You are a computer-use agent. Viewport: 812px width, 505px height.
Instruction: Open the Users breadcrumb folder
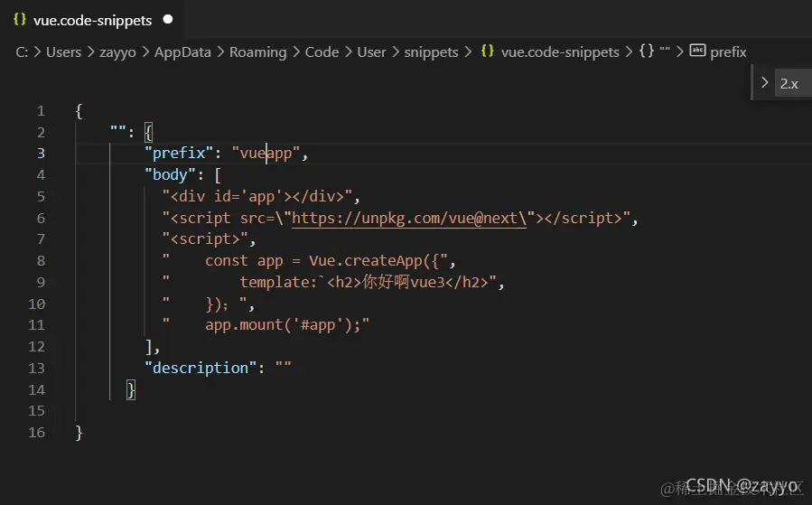point(64,52)
